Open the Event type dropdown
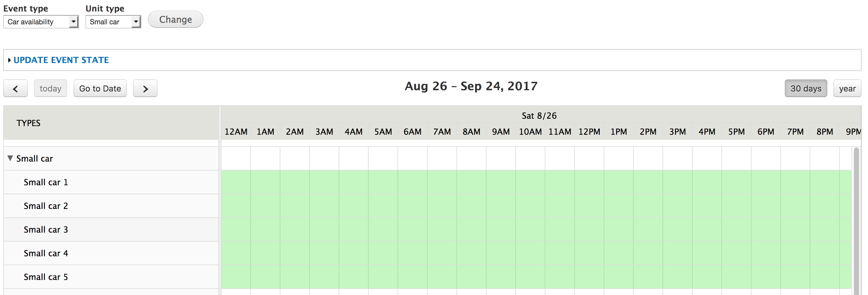The width and height of the screenshot is (868, 295). [40, 22]
